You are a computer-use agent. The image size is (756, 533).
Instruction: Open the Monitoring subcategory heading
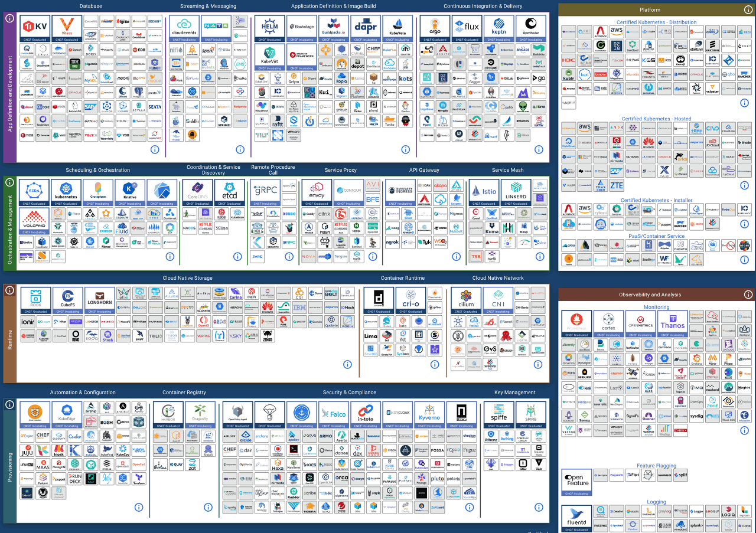click(x=656, y=308)
